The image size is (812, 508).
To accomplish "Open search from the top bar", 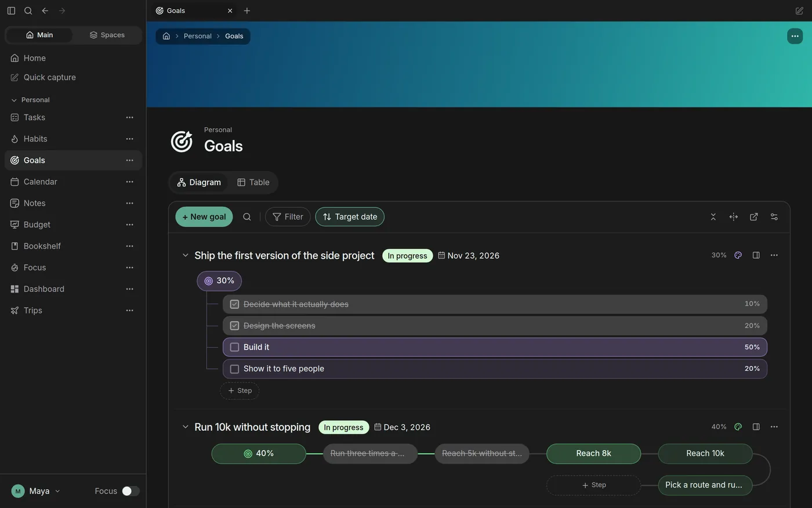I will click(x=28, y=10).
